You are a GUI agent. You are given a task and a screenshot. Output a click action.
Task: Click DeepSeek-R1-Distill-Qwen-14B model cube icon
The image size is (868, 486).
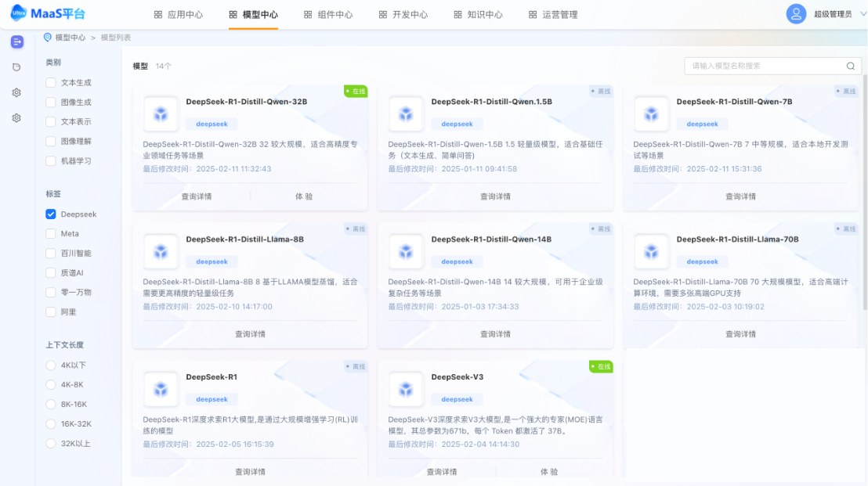tap(406, 251)
